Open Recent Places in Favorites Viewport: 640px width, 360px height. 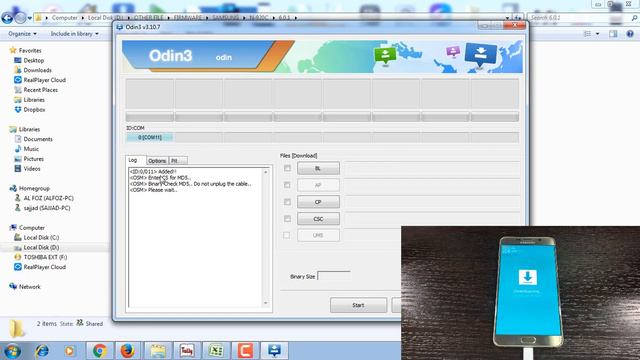(x=40, y=90)
